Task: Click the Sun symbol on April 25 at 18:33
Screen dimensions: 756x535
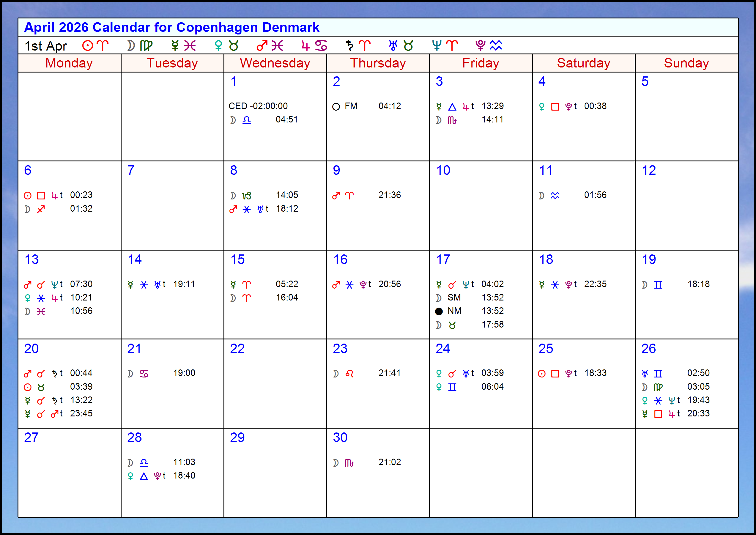Action: (541, 374)
